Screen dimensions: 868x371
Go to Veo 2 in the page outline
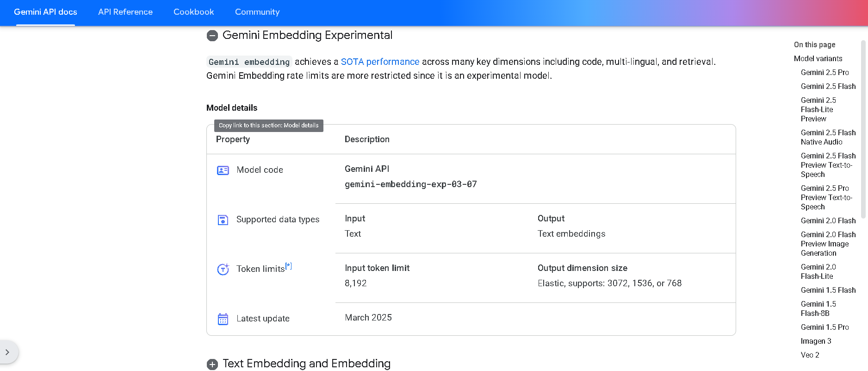tap(810, 355)
